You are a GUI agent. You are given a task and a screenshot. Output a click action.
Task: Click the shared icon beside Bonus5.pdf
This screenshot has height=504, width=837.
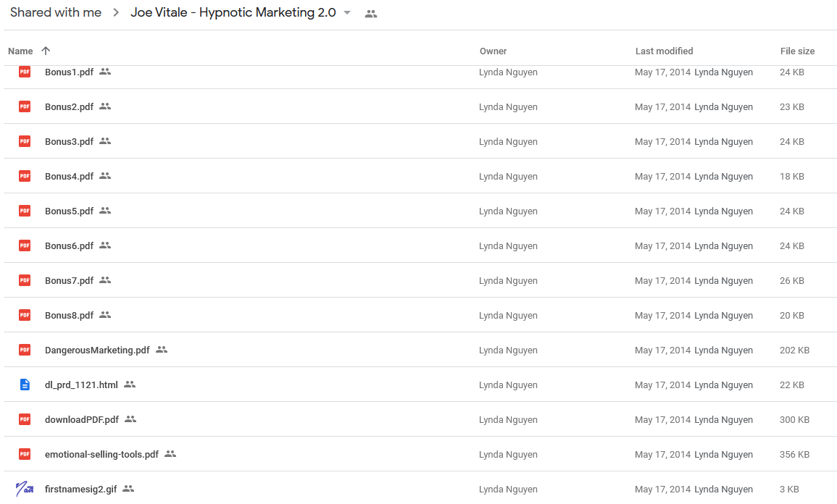pyautogui.click(x=105, y=210)
